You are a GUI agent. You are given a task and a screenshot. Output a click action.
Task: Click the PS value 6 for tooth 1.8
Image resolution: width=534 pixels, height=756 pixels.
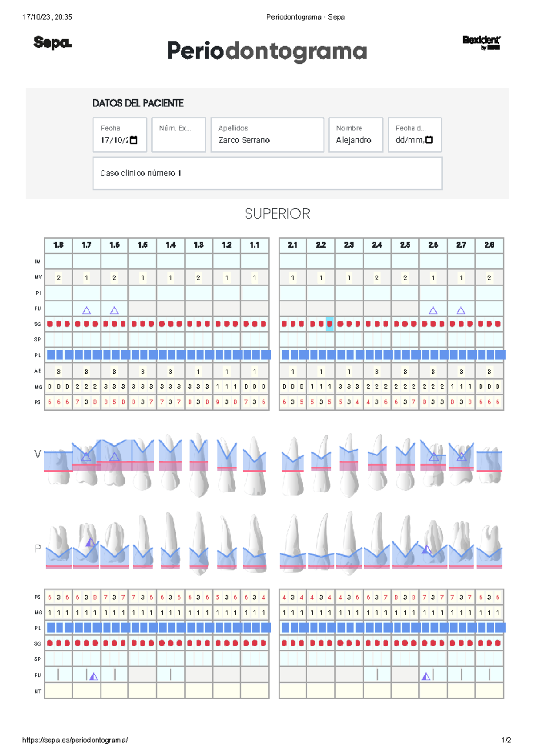click(x=49, y=402)
